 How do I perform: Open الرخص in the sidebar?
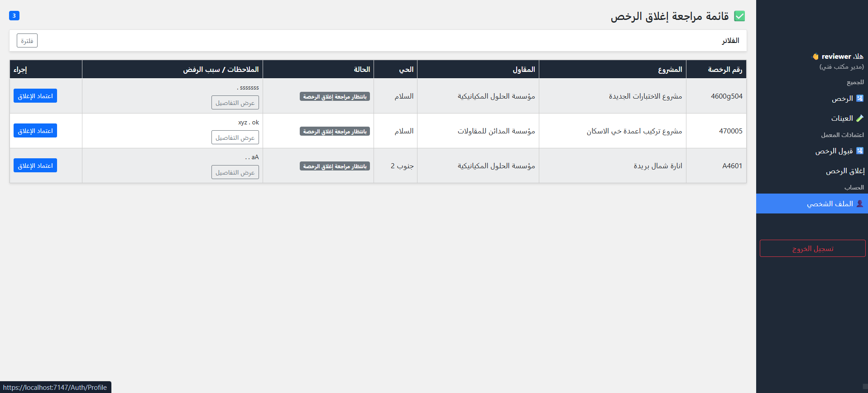(x=812, y=98)
